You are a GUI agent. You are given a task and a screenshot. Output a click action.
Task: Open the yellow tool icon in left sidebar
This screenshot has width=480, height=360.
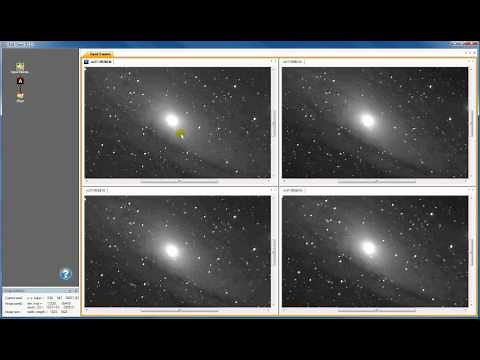click(20, 66)
